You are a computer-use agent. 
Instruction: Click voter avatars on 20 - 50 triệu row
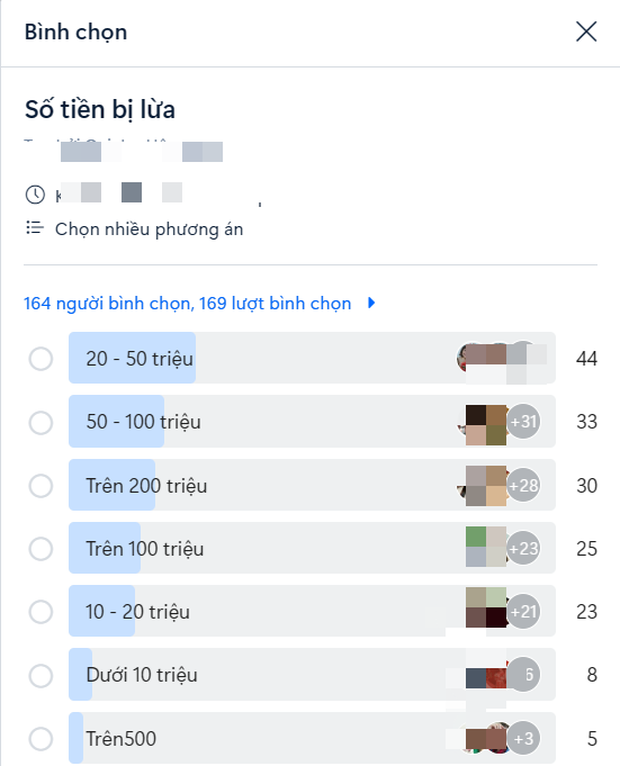coord(501,358)
